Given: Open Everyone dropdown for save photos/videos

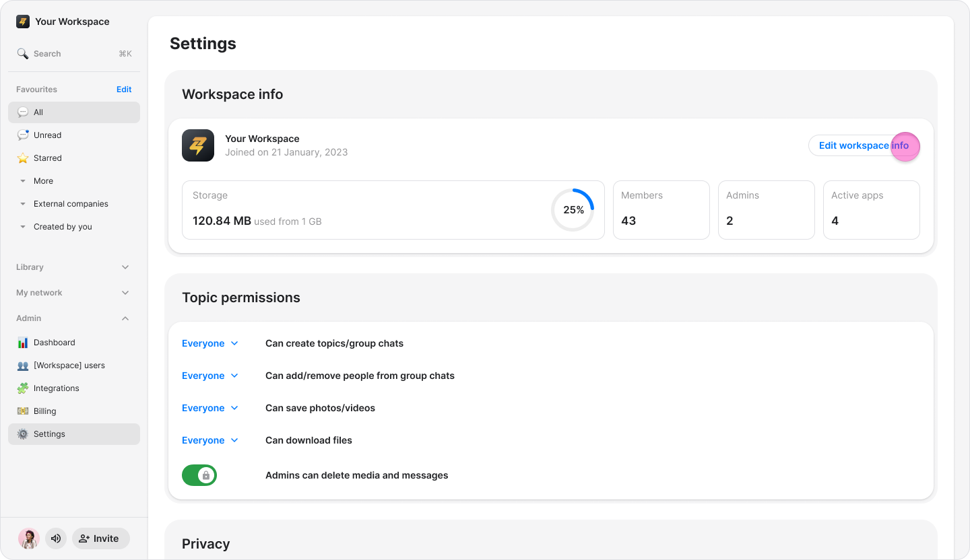Looking at the screenshot, I should (x=210, y=408).
